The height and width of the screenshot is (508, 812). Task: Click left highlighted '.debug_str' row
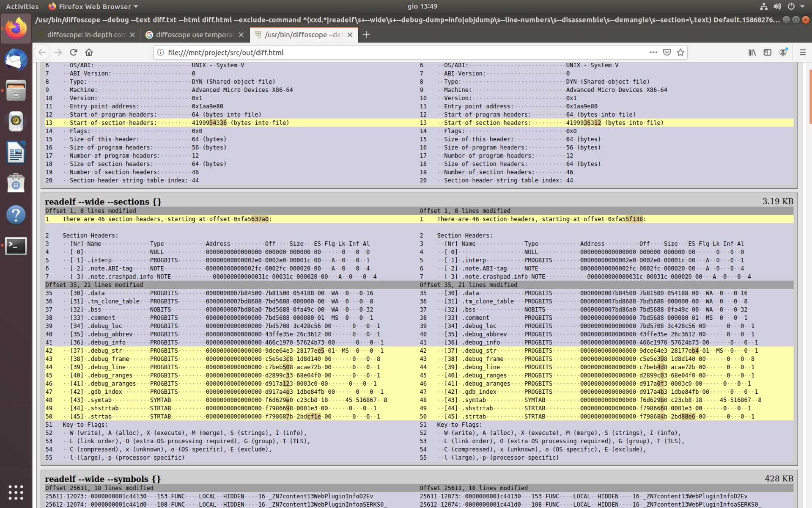click(x=232, y=351)
